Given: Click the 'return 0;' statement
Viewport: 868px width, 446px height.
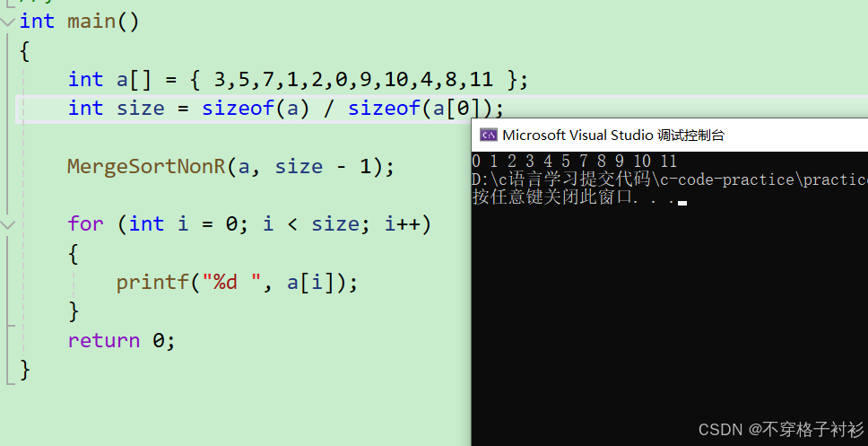Looking at the screenshot, I should click(x=122, y=340).
